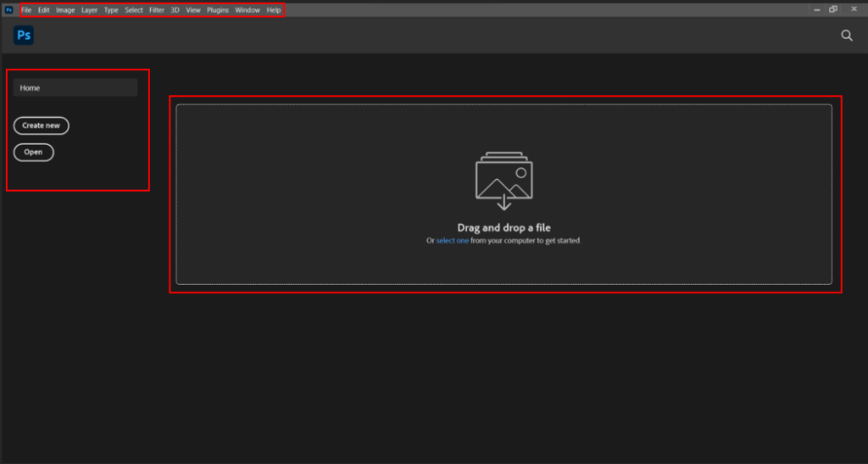Open the View menu
868x464 pixels.
coord(193,10)
